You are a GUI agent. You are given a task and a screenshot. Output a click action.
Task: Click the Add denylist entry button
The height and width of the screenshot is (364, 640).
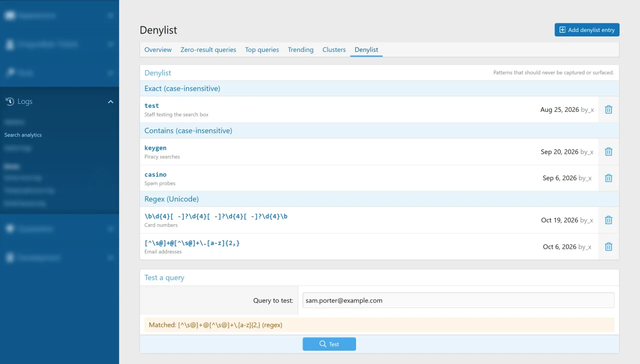(x=587, y=30)
